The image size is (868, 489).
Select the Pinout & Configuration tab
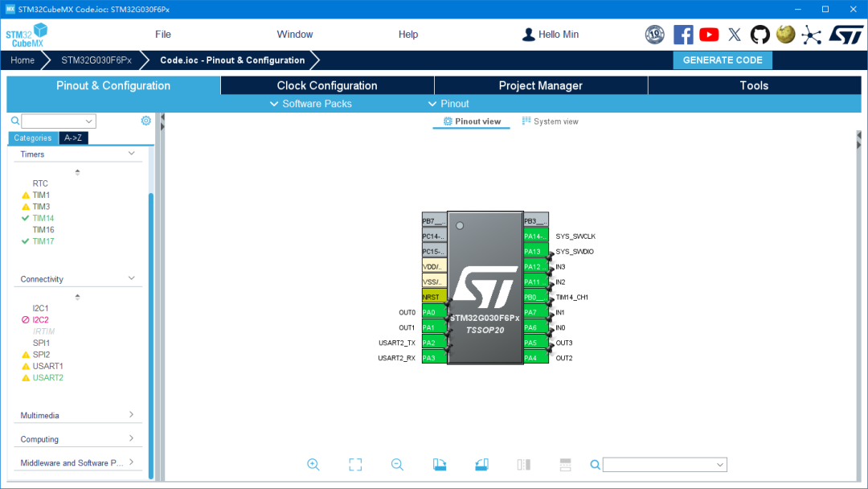113,85
